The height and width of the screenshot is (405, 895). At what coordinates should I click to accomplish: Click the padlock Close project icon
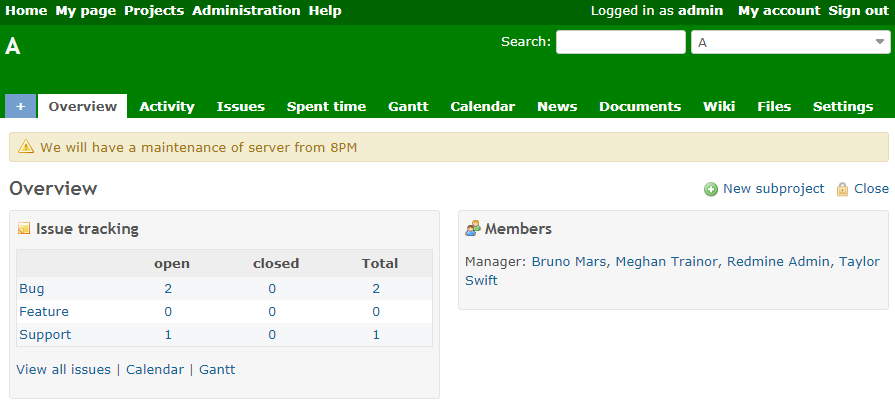[842, 189]
